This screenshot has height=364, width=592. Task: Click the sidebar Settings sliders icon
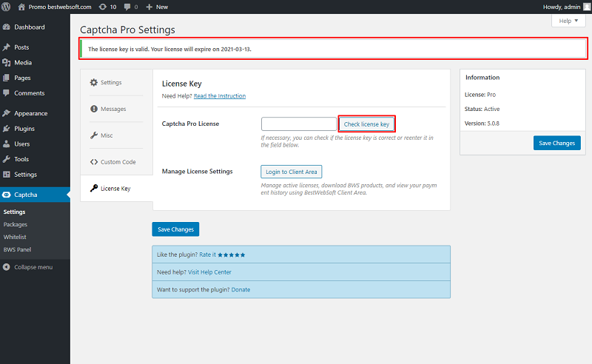6,175
